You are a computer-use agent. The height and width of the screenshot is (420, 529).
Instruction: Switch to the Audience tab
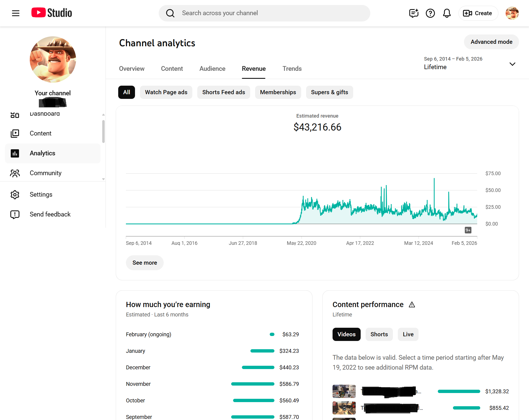coord(212,69)
